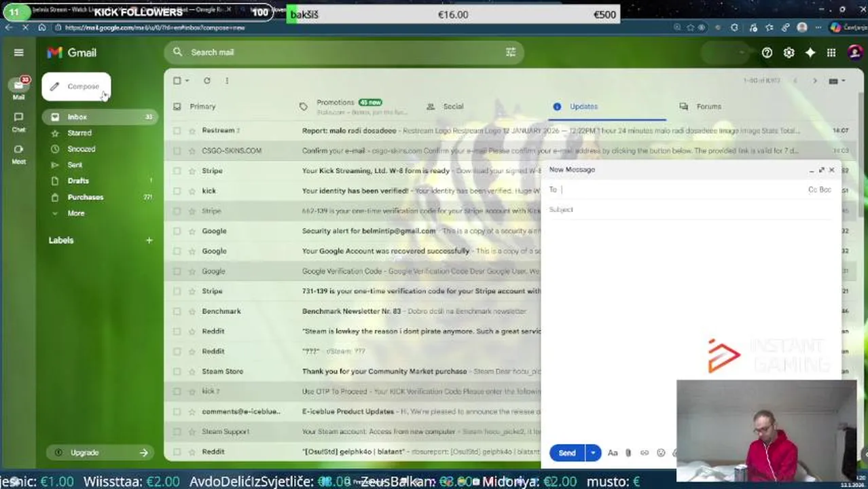868x489 pixels.
Task: Add Cc recipients in the new message
Action: click(812, 189)
